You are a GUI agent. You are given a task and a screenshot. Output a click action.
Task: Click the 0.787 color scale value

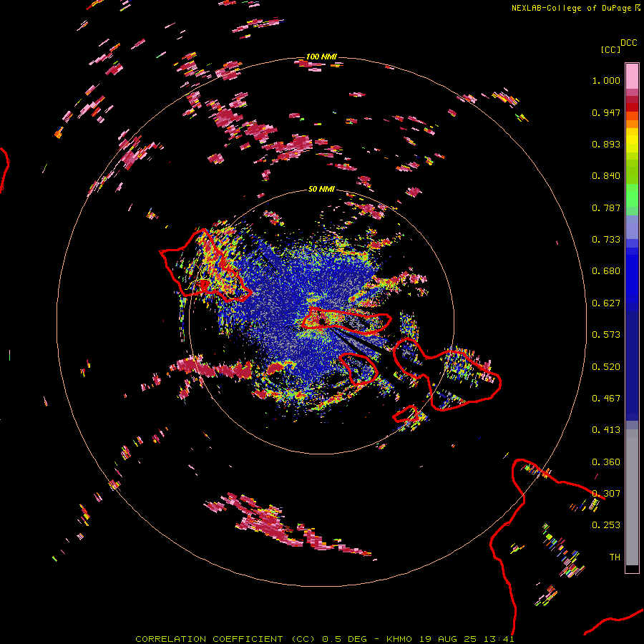click(606, 208)
